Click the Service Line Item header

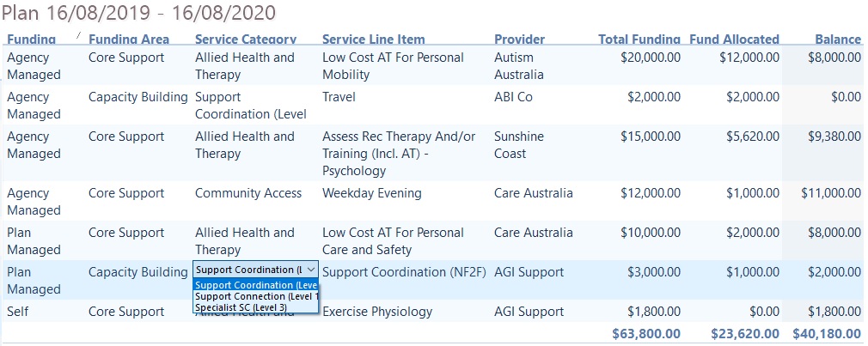pyautogui.click(x=374, y=39)
